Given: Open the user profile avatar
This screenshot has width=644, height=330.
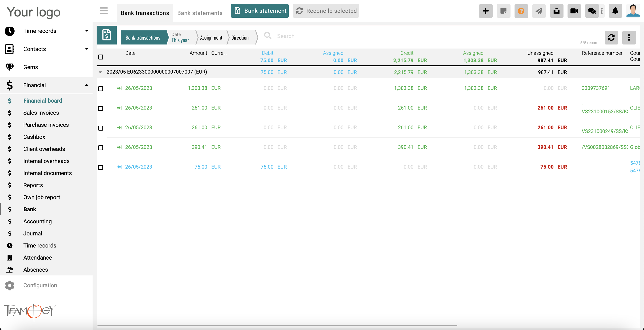Looking at the screenshot, I should (633, 11).
